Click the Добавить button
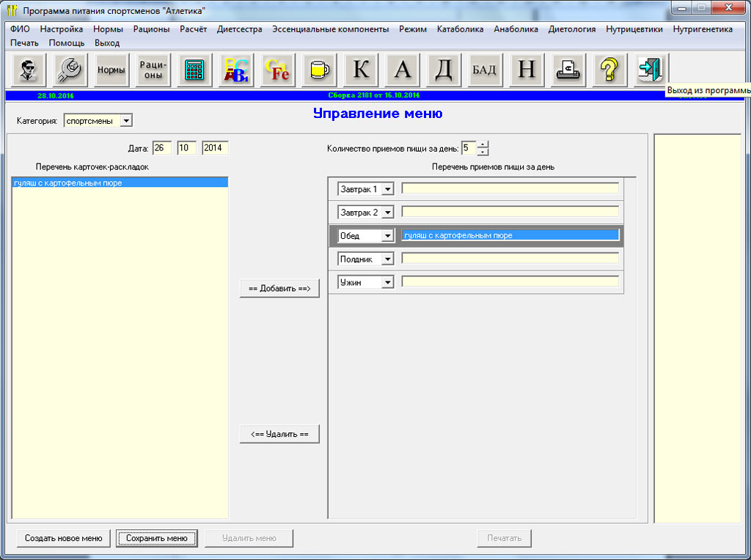This screenshot has width=751, height=560. pyautogui.click(x=279, y=288)
